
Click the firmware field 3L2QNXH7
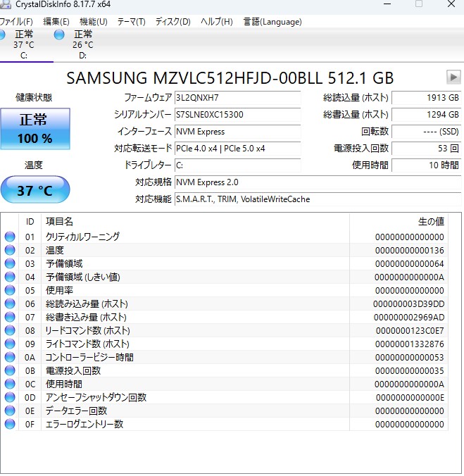pos(237,98)
